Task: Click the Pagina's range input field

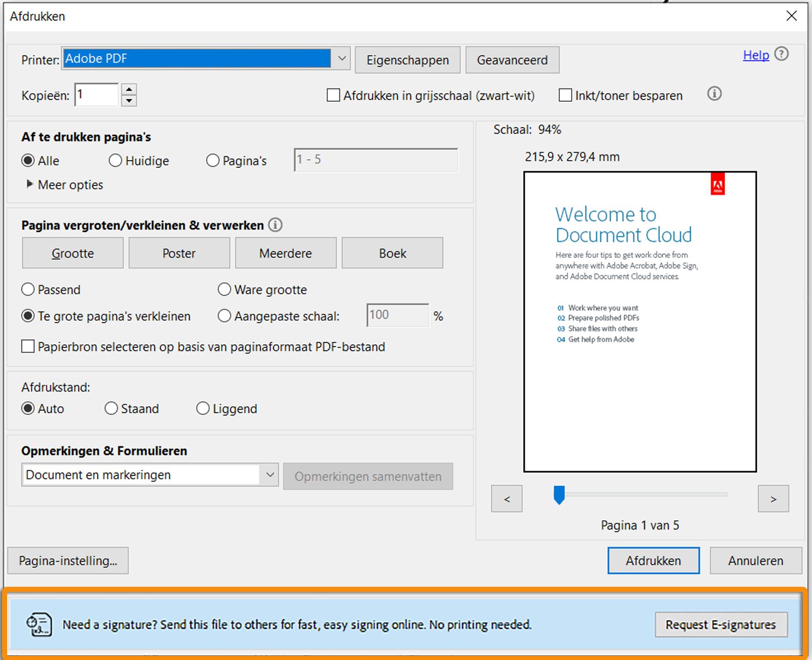Action: point(376,160)
